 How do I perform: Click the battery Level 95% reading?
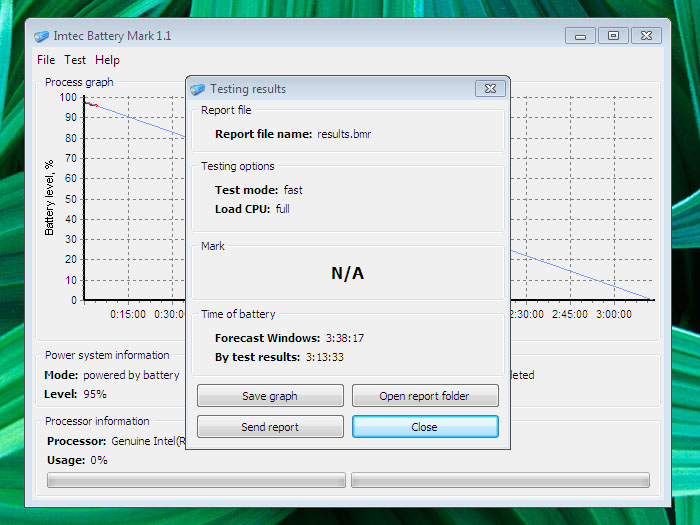[95, 394]
